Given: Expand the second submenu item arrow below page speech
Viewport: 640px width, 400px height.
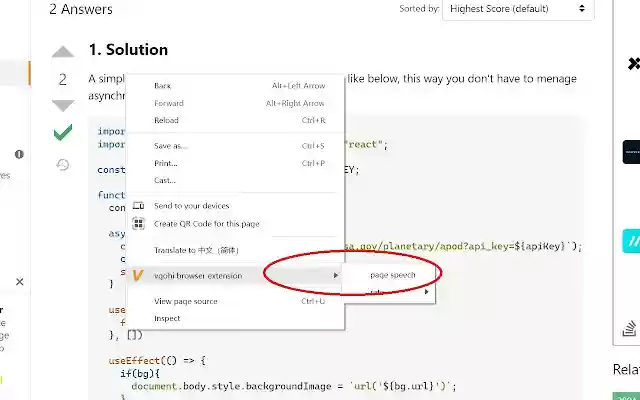Looking at the screenshot, I should click(427, 292).
